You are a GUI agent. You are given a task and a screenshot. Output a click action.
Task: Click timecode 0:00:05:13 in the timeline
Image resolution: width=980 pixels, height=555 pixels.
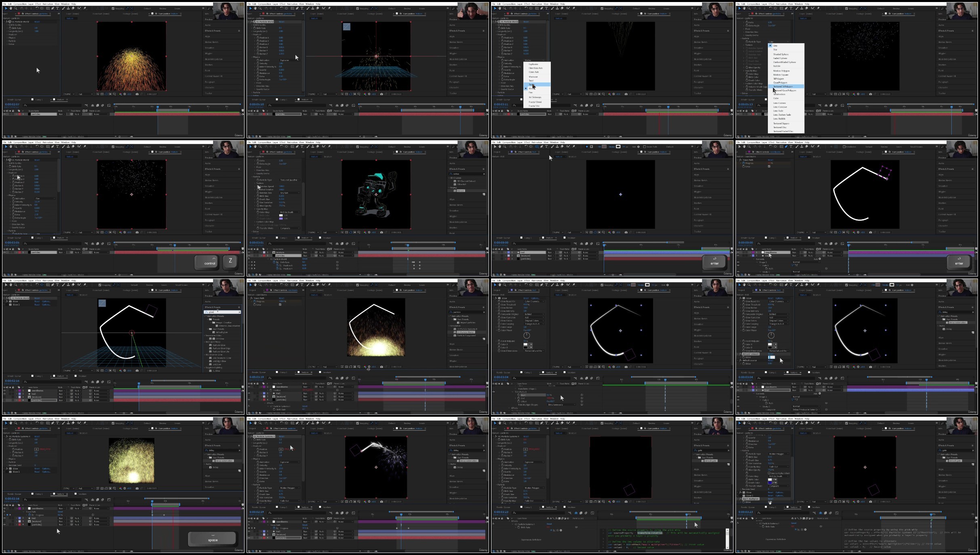click(746, 105)
